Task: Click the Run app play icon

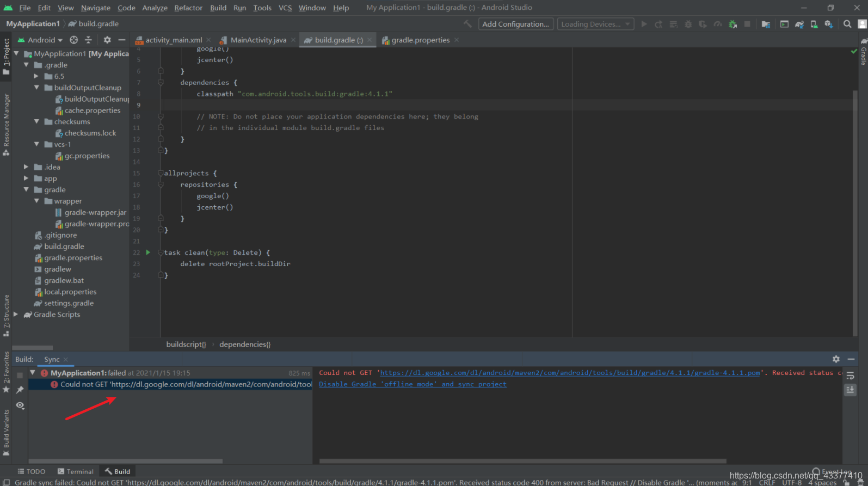Action: point(644,24)
